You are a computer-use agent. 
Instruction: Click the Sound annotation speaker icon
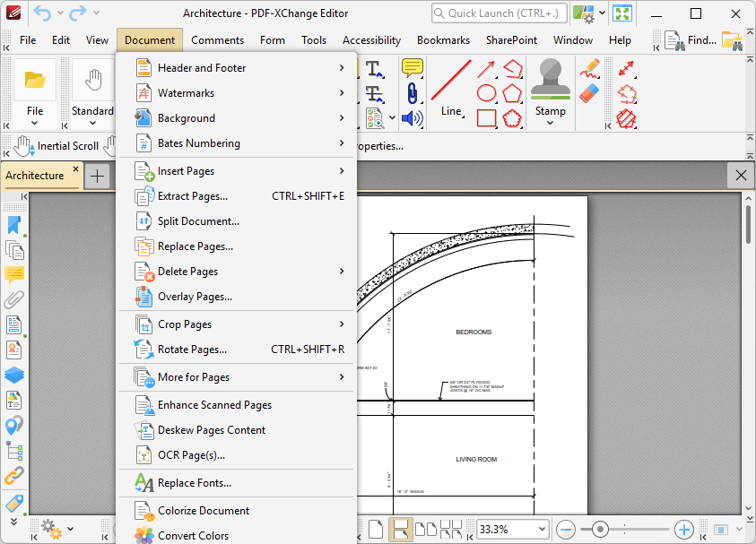tap(412, 118)
